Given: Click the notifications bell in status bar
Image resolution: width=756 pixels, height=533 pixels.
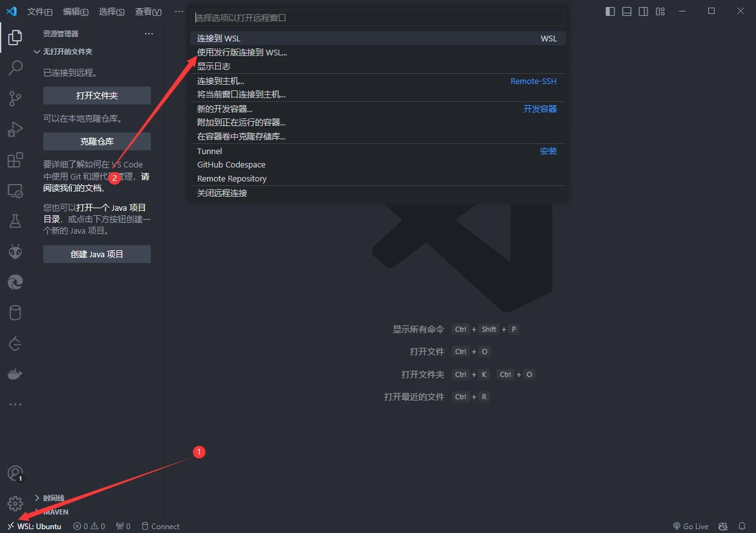Looking at the screenshot, I should tap(741, 527).
